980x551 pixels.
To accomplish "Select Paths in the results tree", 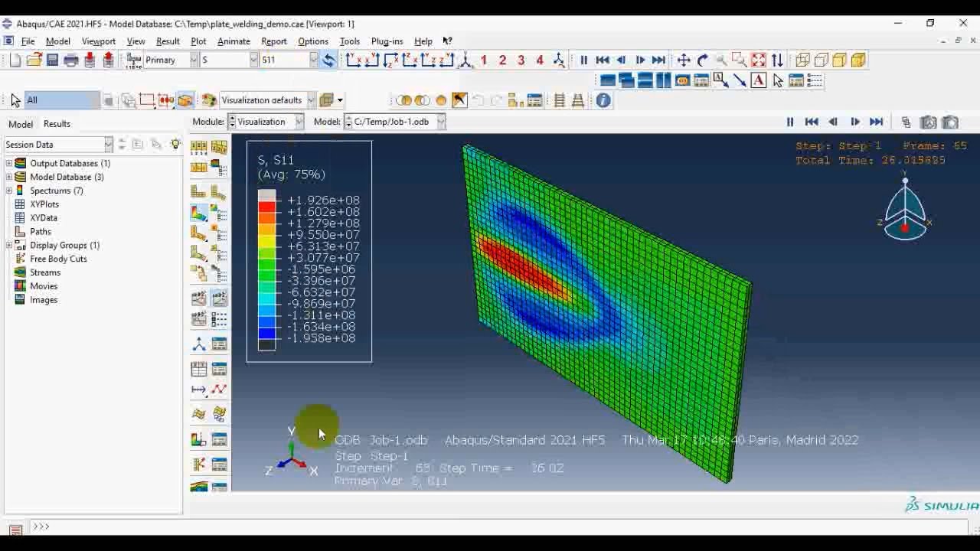I will tap(41, 232).
